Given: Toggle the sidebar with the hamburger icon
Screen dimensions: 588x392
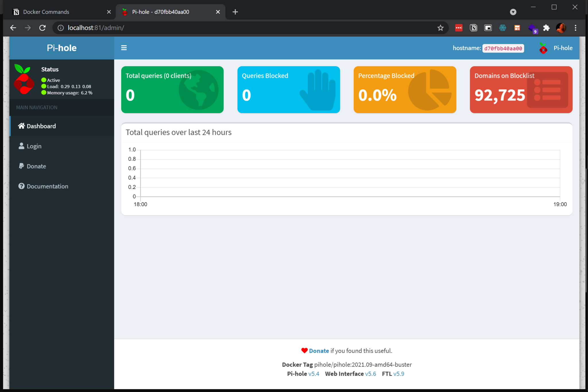Looking at the screenshot, I should [124, 48].
